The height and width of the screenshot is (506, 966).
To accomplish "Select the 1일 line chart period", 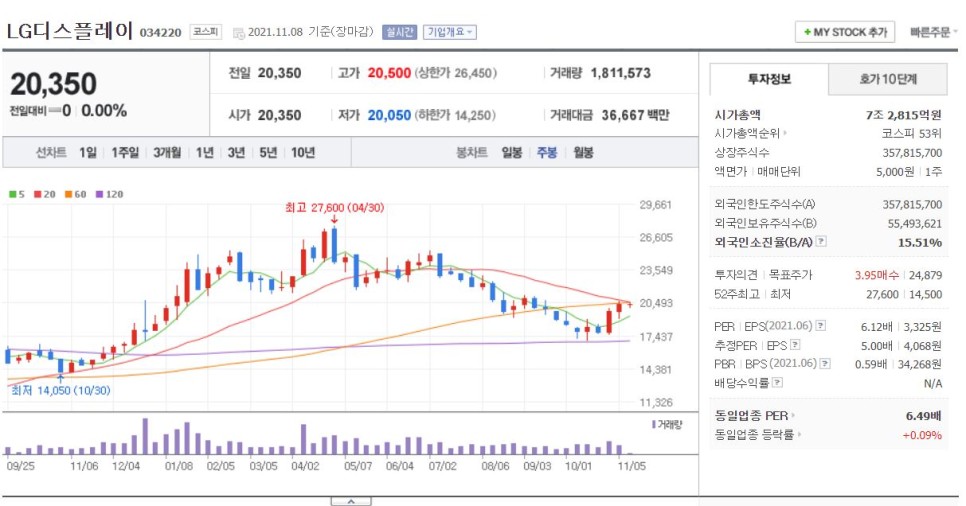I will coord(87,152).
